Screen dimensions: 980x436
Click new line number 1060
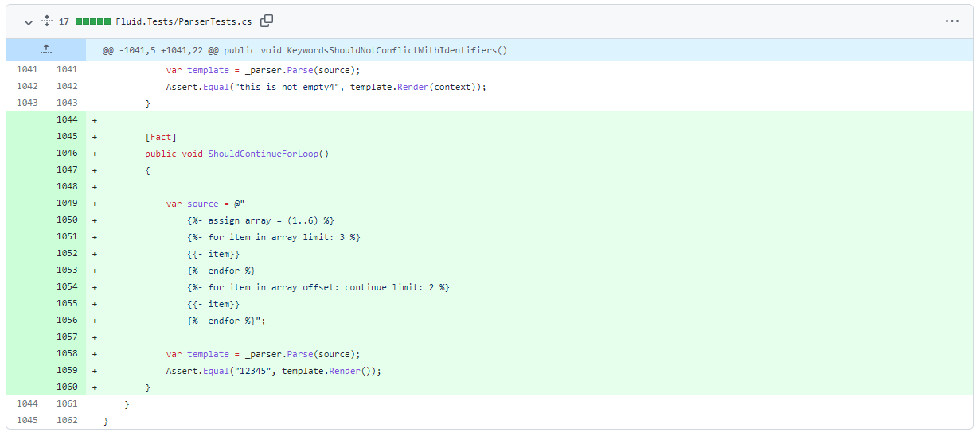67,387
